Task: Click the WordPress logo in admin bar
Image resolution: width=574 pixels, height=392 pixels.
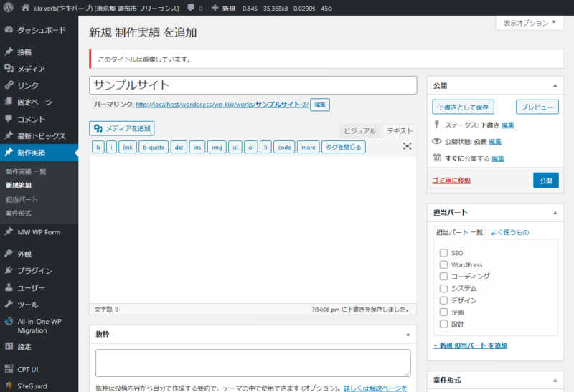Action: tap(9, 8)
